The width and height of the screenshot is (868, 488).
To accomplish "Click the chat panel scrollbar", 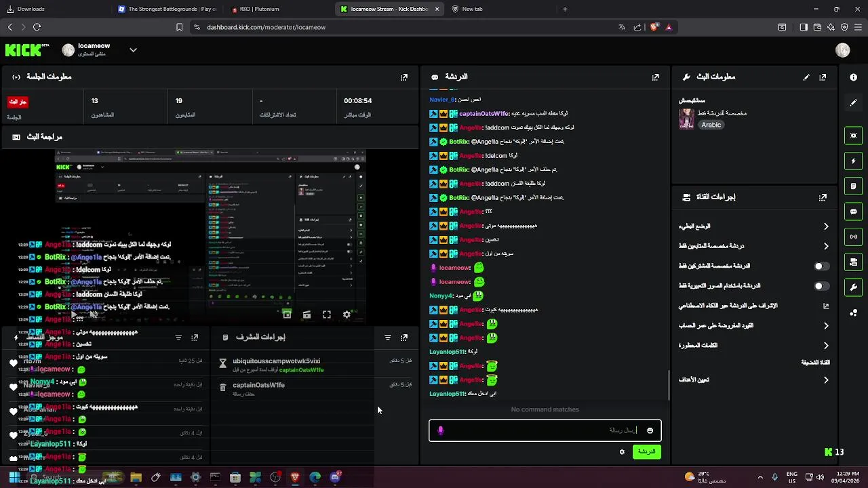I will (x=669, y=384).
